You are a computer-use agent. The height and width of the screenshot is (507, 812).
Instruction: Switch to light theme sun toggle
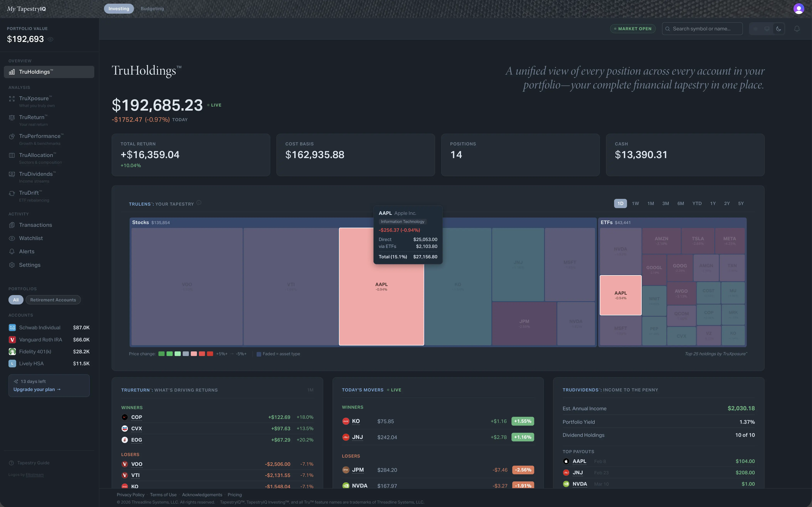tap(756, 29)
